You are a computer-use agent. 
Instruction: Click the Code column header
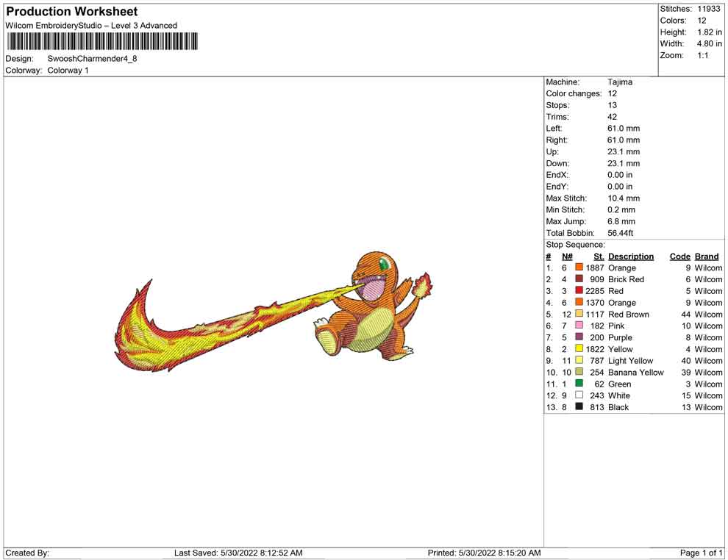click(x=679, y=256)
